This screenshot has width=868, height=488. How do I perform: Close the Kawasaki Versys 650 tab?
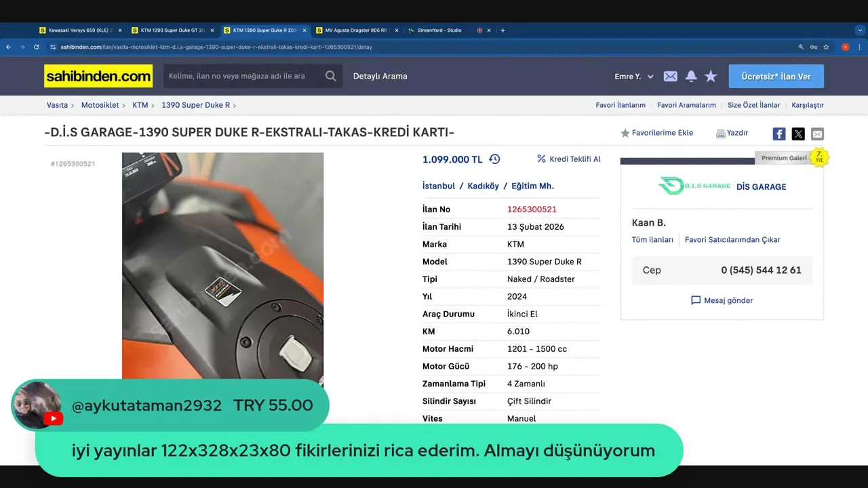coord(120,30)
